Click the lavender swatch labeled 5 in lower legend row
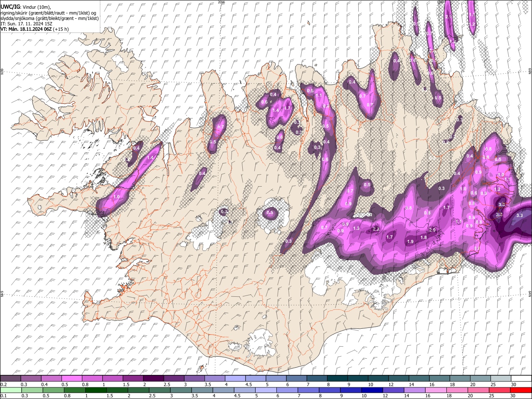 [266, 390]
